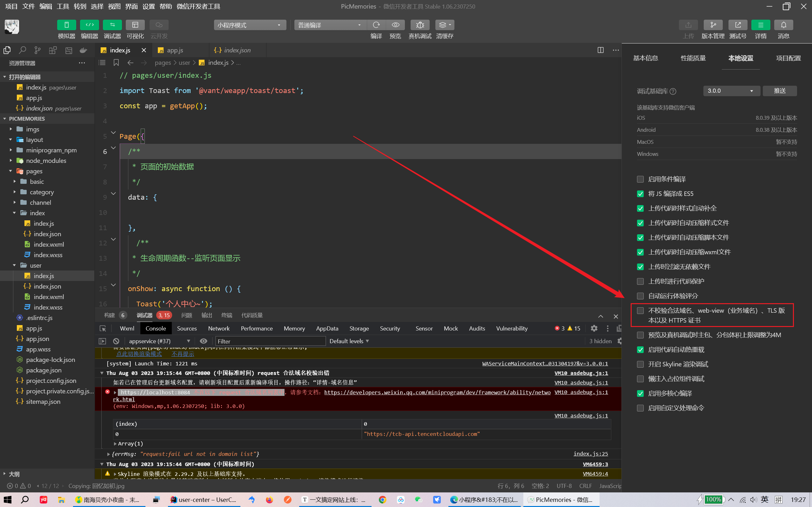Open the 工具 menu
This screenshot has width=812, height=507.
pyautogui.click(x=63, y=6)
